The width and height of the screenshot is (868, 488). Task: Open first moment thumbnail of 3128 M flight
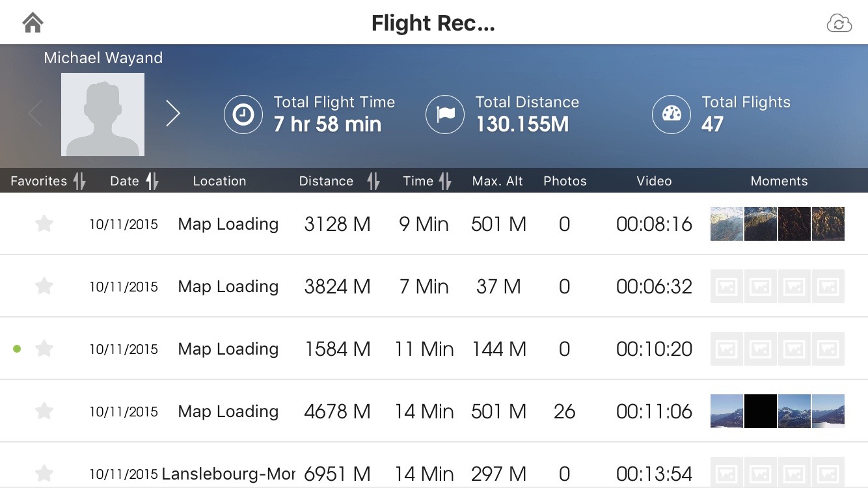click(x=727, y=224)
